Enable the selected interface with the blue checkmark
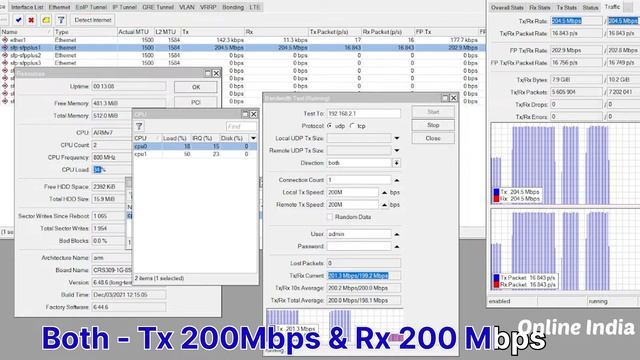Screen dimensions: 640x360 pyautogui.click(x=18, y=20)
